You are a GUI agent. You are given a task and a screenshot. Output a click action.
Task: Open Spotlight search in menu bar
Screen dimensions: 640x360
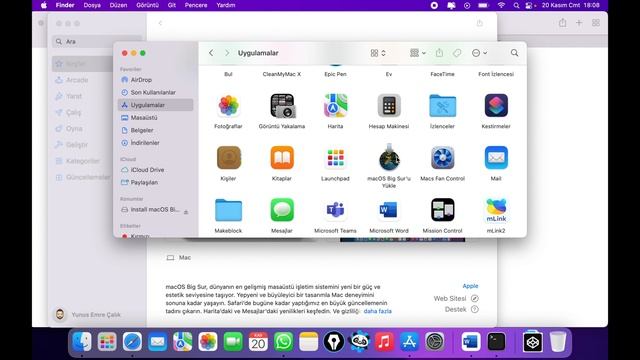tap(516, 5)
